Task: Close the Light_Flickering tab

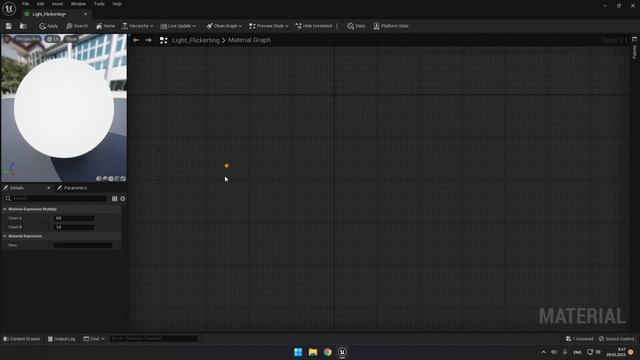Action: coord(85,14)
